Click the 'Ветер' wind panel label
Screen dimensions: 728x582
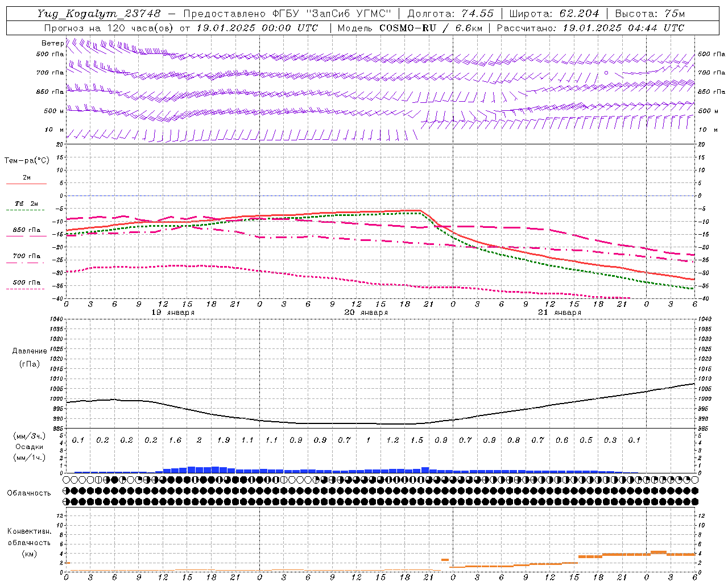[52, 43]
